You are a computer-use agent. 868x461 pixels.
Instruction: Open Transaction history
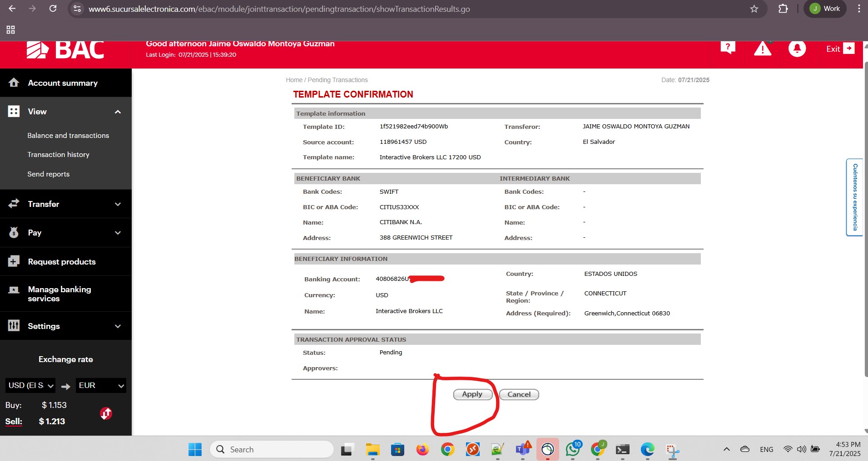point(58,155)
